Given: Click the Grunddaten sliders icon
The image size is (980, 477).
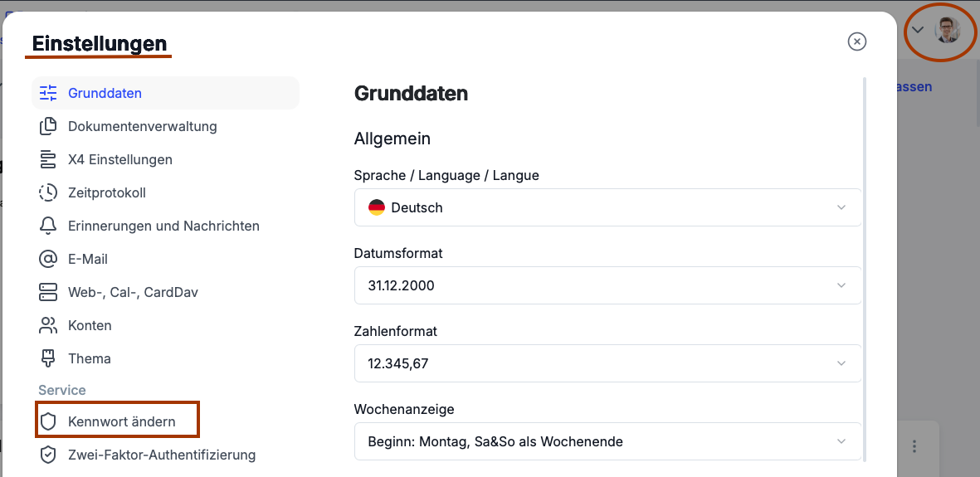Looking at the screenshot, I should [x=48, y=93].
